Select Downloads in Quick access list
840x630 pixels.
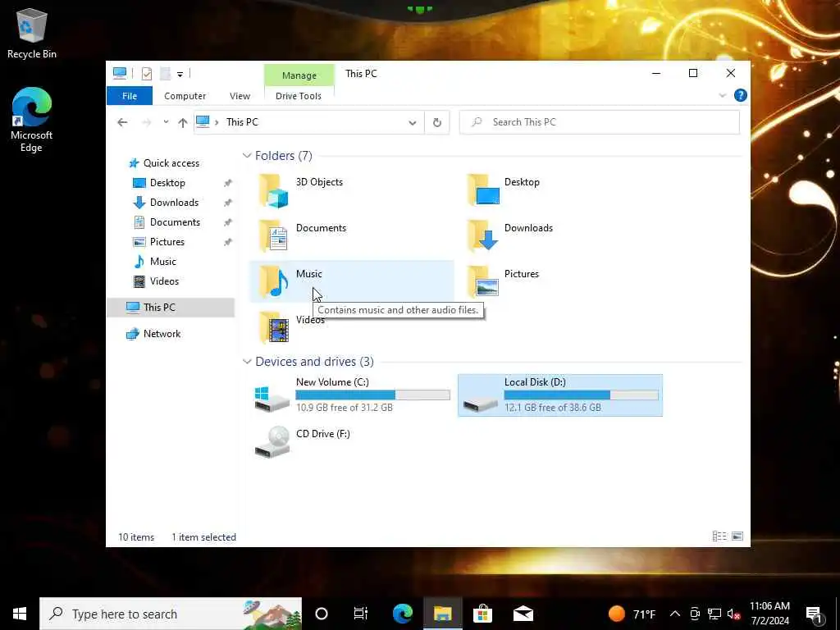[174, 203]
